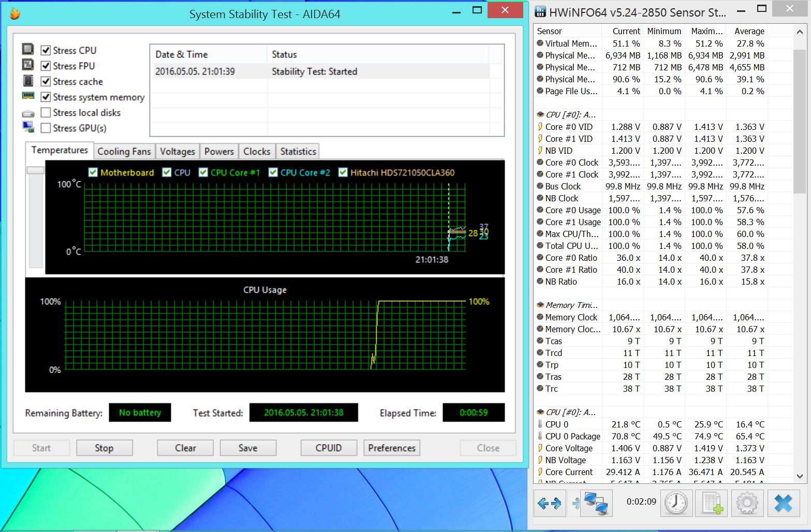Click HWiNFO scrollbar up arrow
The image size is (811, 532).
click(x=800, y=32)
